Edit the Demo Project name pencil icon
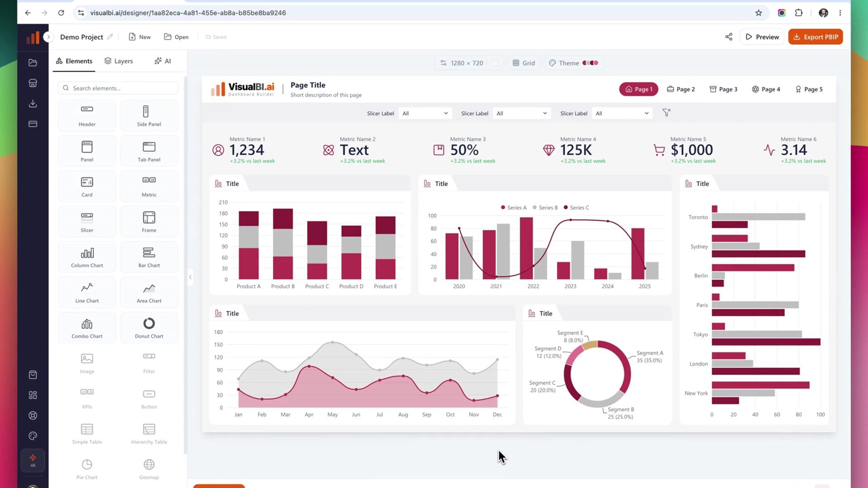The image size is (868, 488). 110,37
